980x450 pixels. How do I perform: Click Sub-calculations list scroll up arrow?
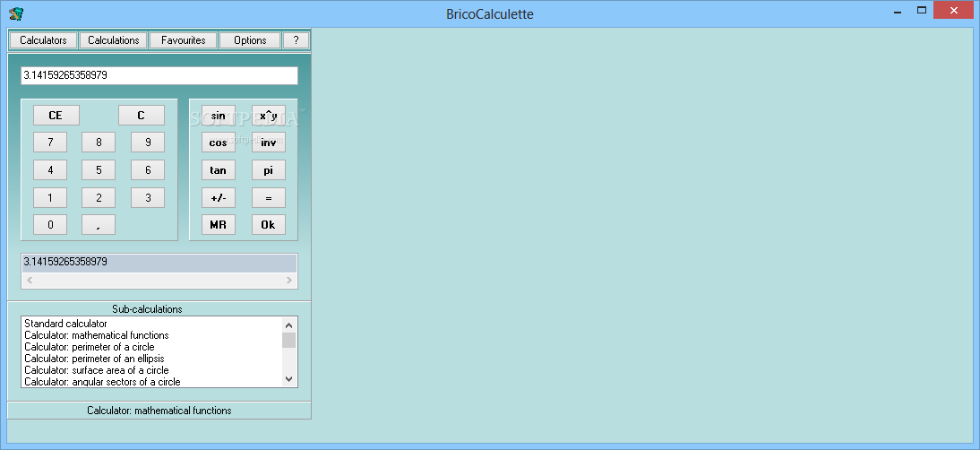click(288, 325)
